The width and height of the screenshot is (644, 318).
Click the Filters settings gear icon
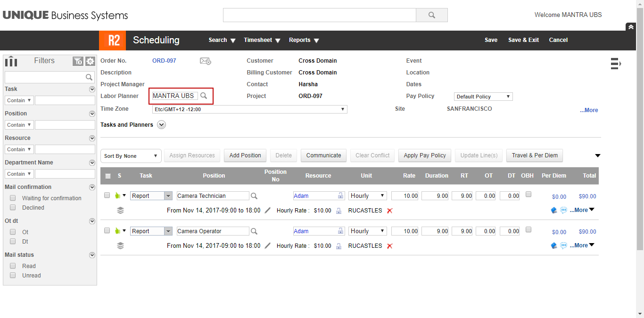tap(89, 61)
